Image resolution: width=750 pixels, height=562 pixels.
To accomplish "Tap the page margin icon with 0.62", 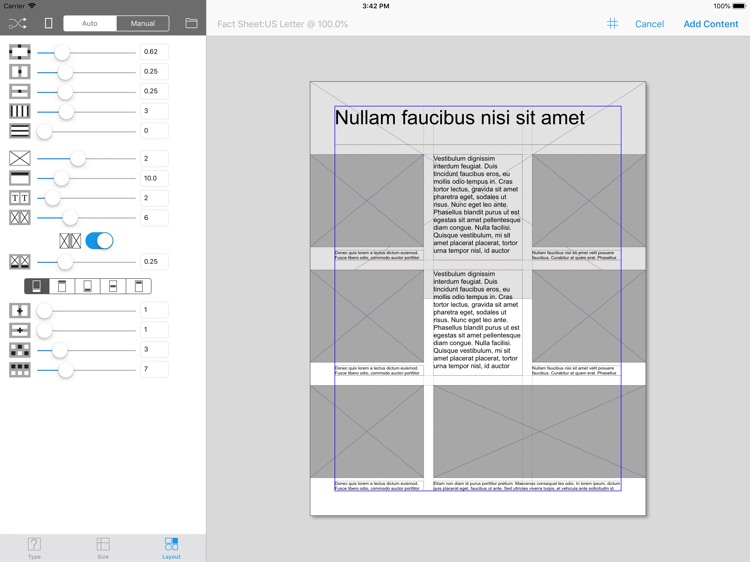I will point(20,52).
